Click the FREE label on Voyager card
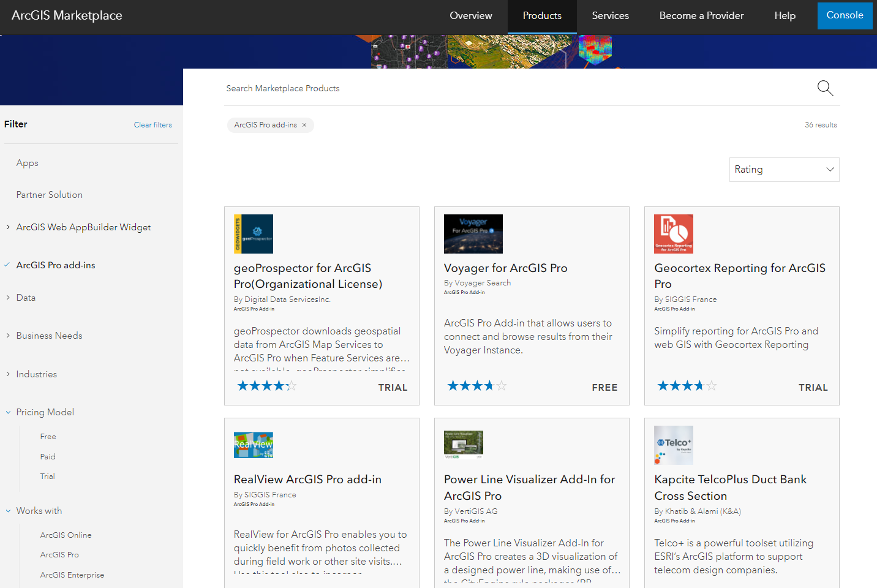This screenshot has width=877, height=588. tap(604, 388)
